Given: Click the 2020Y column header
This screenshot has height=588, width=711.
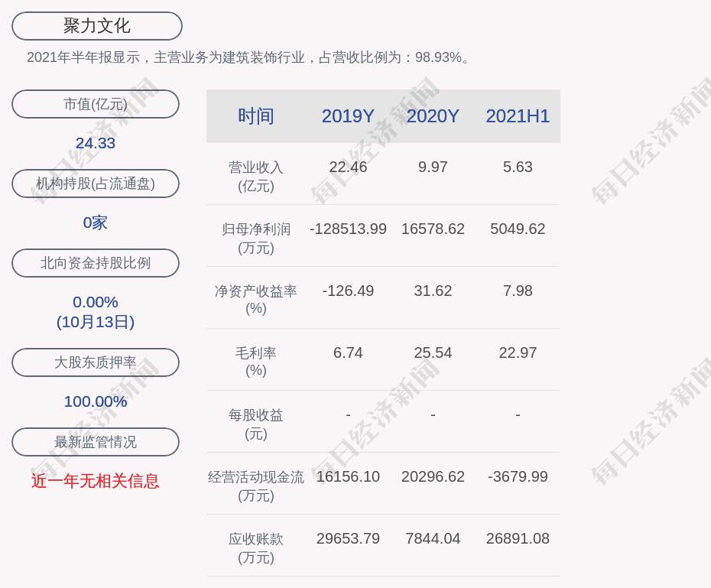Looking at the screenshot, I should tap(433, 116).
